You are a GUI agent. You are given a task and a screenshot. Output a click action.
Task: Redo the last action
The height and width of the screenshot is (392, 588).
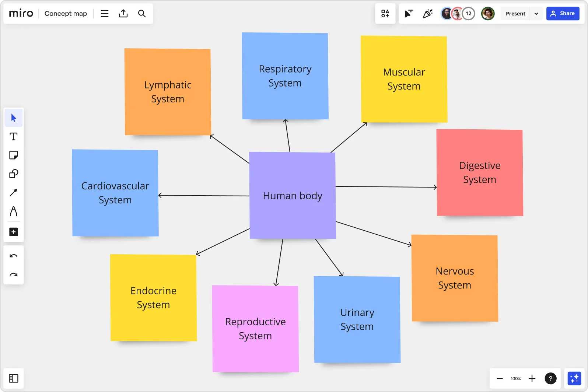point(14,274)
